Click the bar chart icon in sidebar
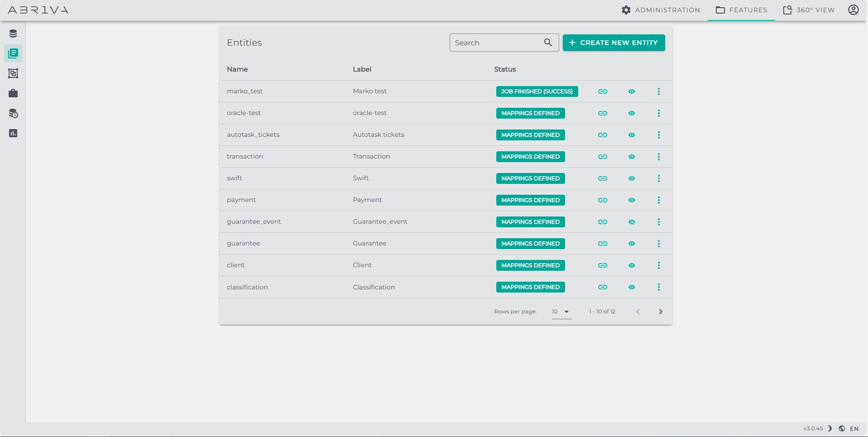Image resolution: width=868 pixels, height=437 pixels. (13, 133)
